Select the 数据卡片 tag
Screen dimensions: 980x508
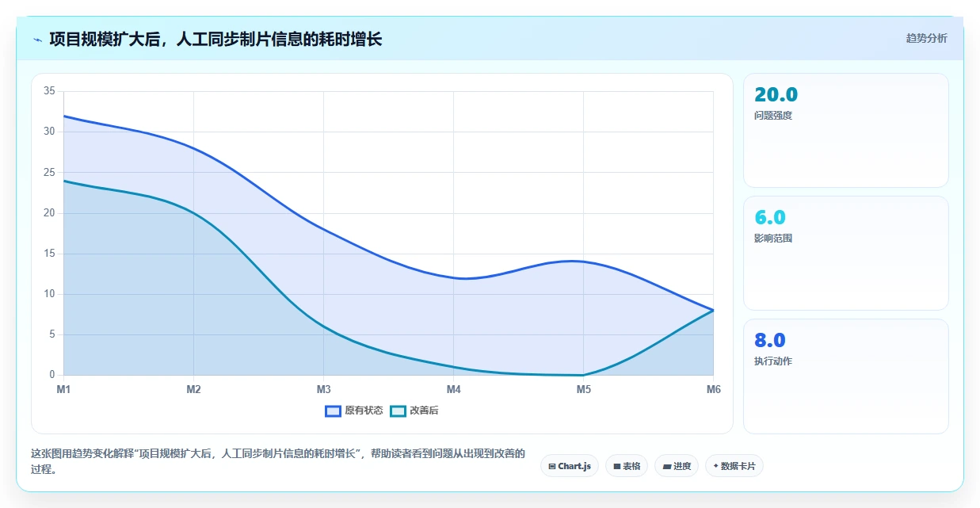pyautogui.click(x=734, y=466)
